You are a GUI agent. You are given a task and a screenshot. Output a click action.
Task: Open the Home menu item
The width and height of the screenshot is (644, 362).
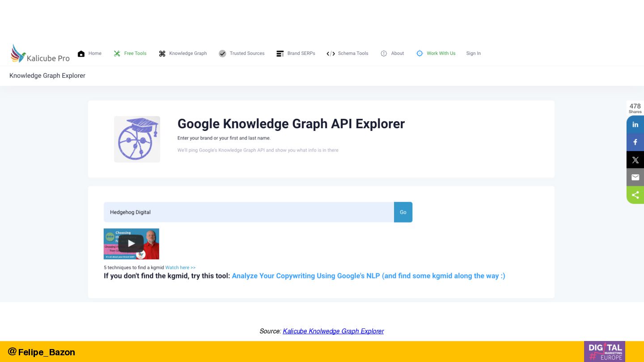pos(95,53)
